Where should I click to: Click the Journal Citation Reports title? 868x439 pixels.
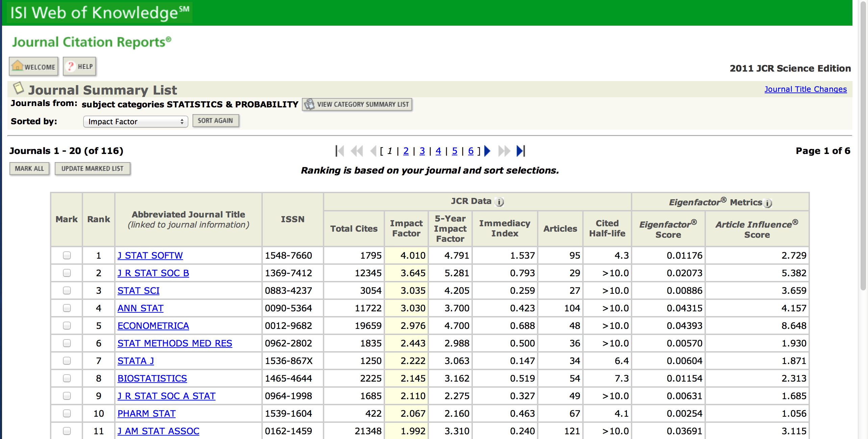click(x=92, y=42)
